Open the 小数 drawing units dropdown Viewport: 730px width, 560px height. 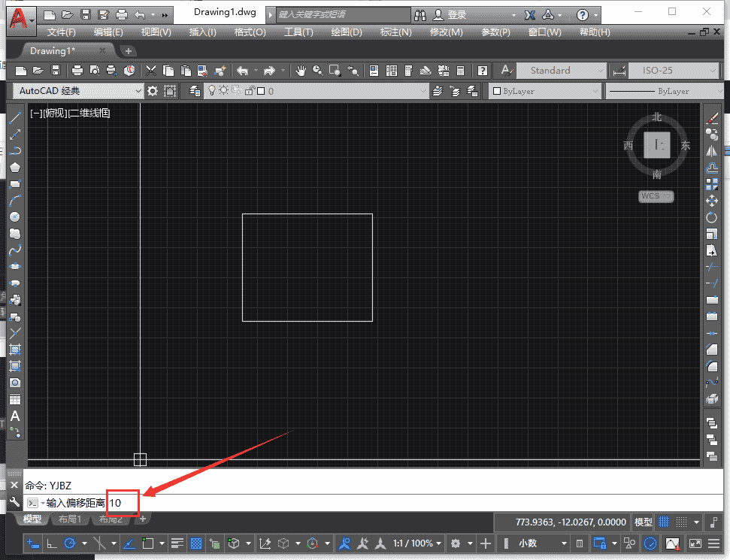[564, 543]
